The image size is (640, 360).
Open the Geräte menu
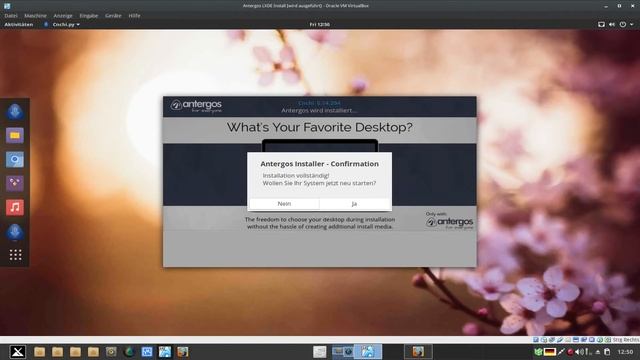(x=113, y=16)
